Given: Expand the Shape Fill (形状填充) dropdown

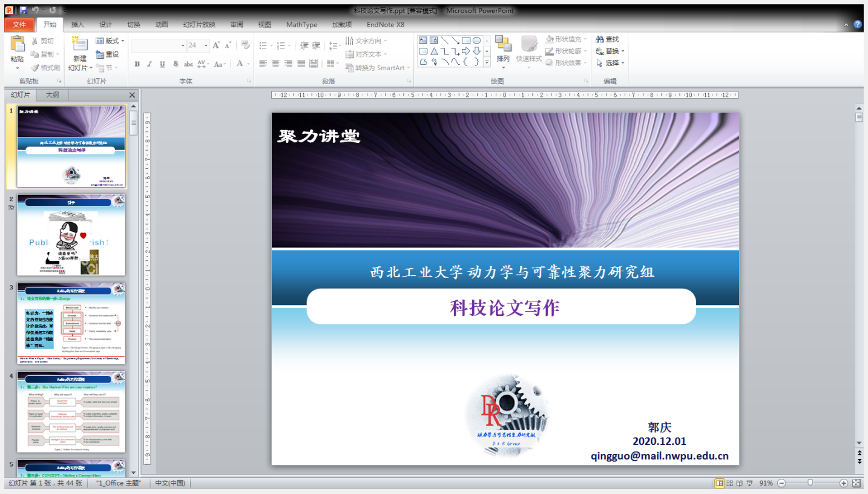Looking at the screenshot, I should tap(567, 39).
